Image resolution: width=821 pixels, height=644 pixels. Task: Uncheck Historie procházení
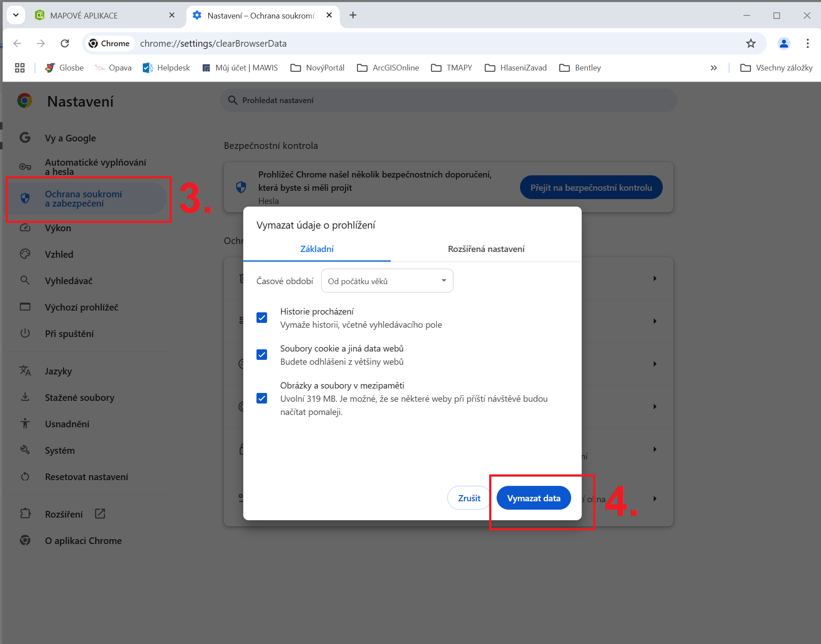click(x=262, y=317)
